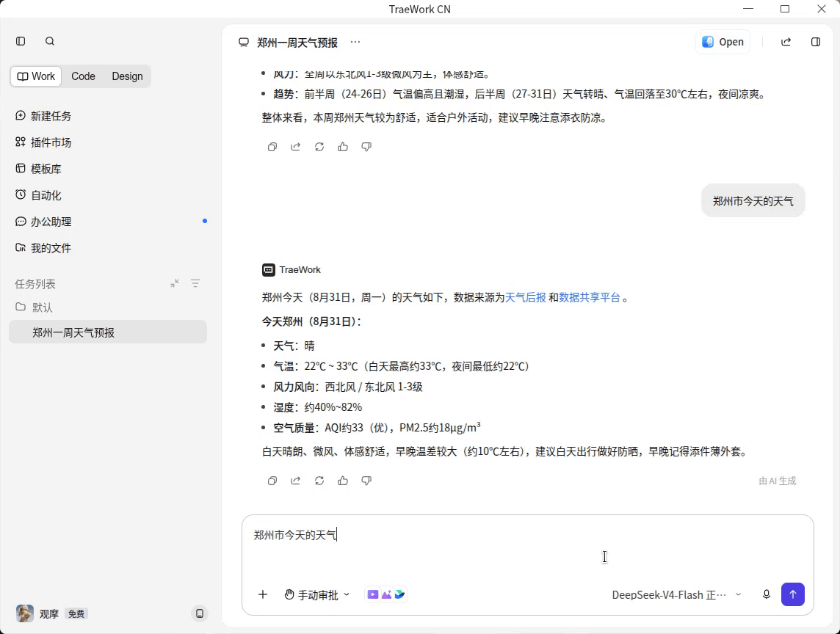Switch to the Work tab

(x=36, y=76)
